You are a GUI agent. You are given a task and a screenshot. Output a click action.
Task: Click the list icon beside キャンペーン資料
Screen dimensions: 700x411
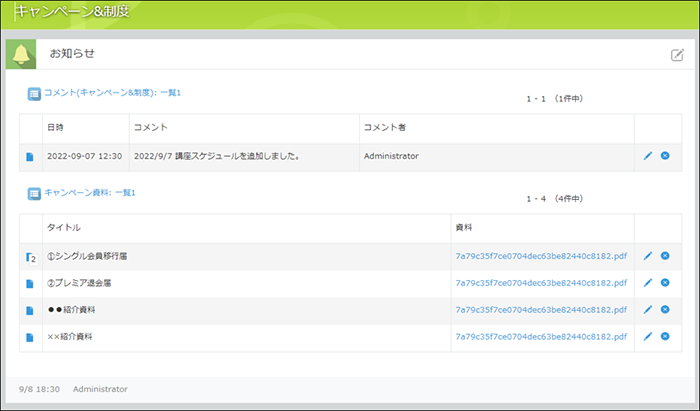[x=34, y=194]
